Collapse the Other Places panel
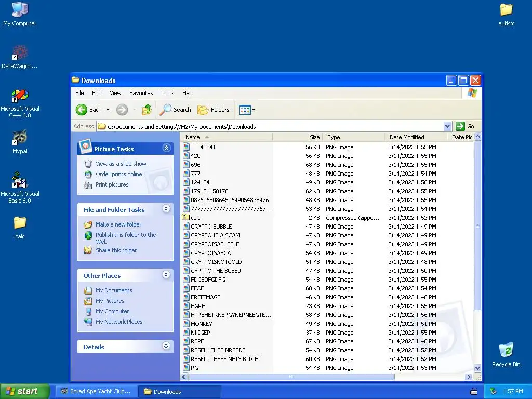The width and height of the screenshot is (532, 399). click(166, 274)
